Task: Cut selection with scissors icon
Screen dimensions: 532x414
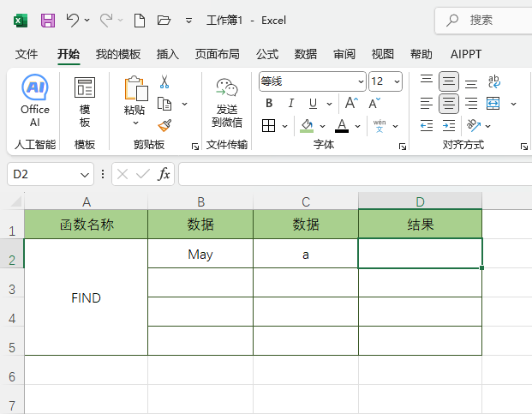Action: (x=164, y=81)
